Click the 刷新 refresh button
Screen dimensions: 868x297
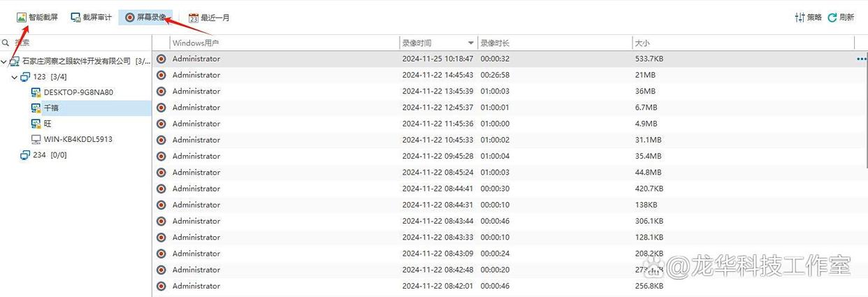(841, 17)
